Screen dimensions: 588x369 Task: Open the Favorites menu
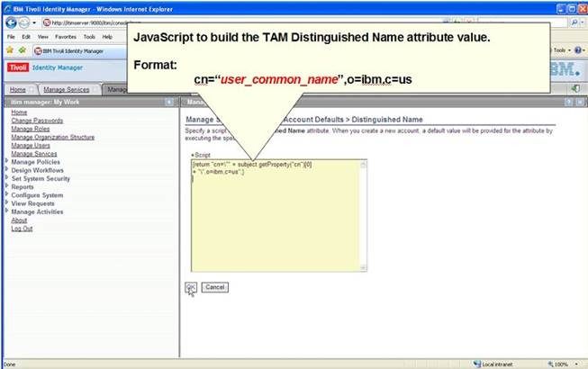click(x=66, y=37)
